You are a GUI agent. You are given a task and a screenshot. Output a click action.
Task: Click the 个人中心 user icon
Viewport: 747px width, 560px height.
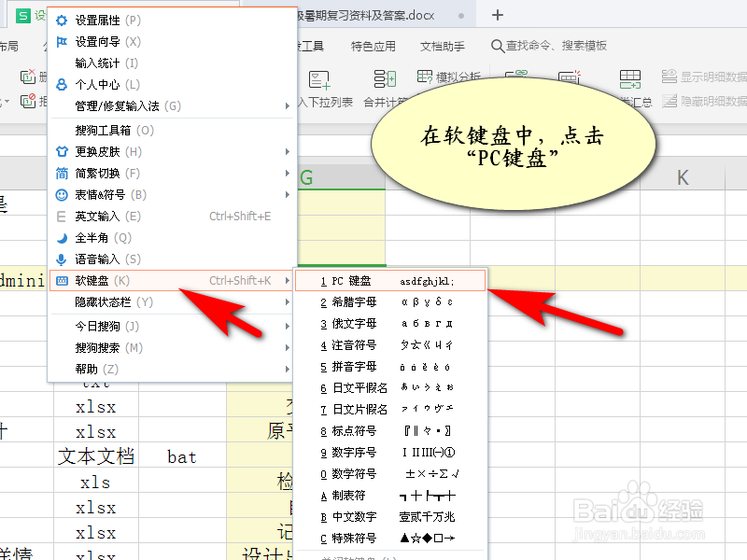tap(62, 85)
